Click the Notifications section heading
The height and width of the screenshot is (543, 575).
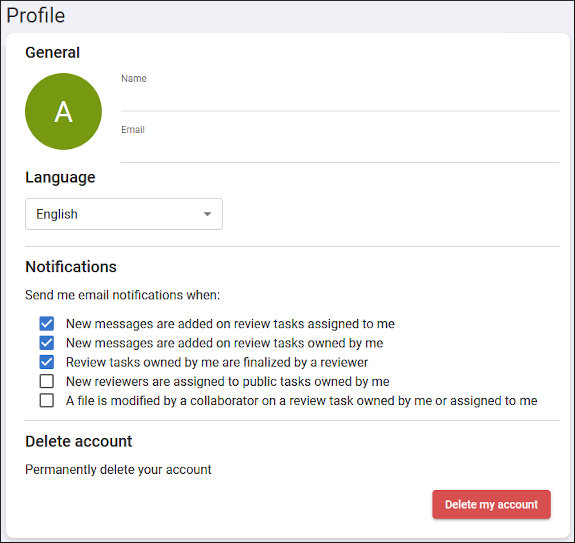coord(71,267)
